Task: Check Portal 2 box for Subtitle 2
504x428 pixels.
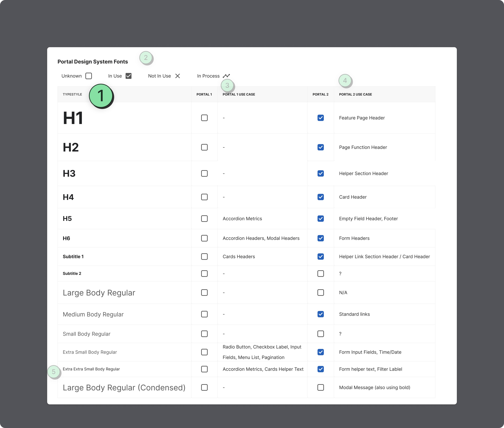Action: (321, 273)
